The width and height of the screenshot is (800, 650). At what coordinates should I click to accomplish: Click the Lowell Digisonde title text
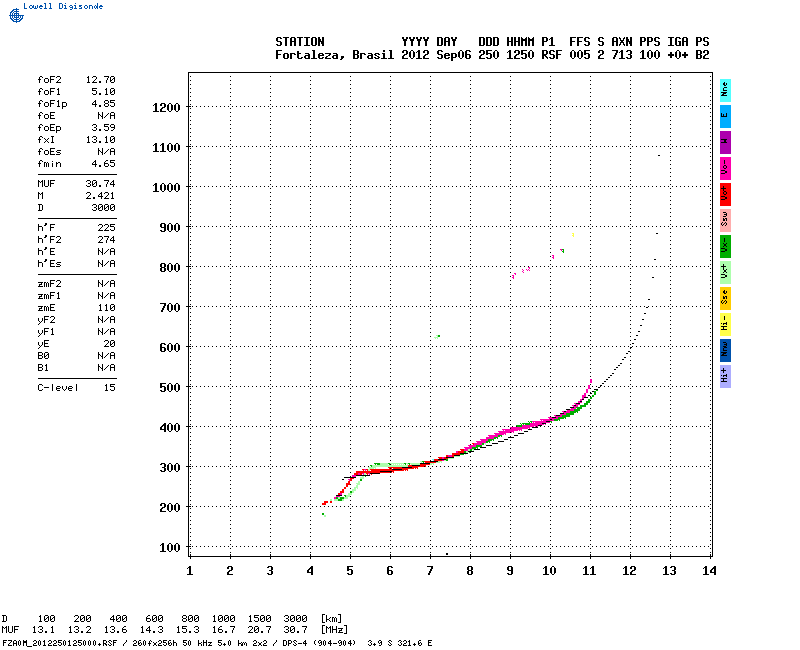coord(63,6)
